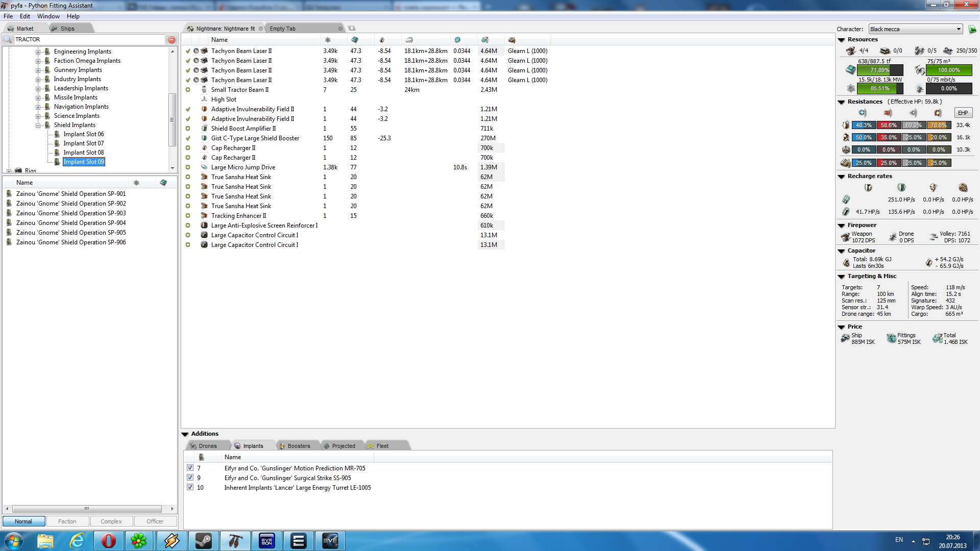Click the EM resistance column icon
Viewport: 980px width, 551px height.
point(863,113)
